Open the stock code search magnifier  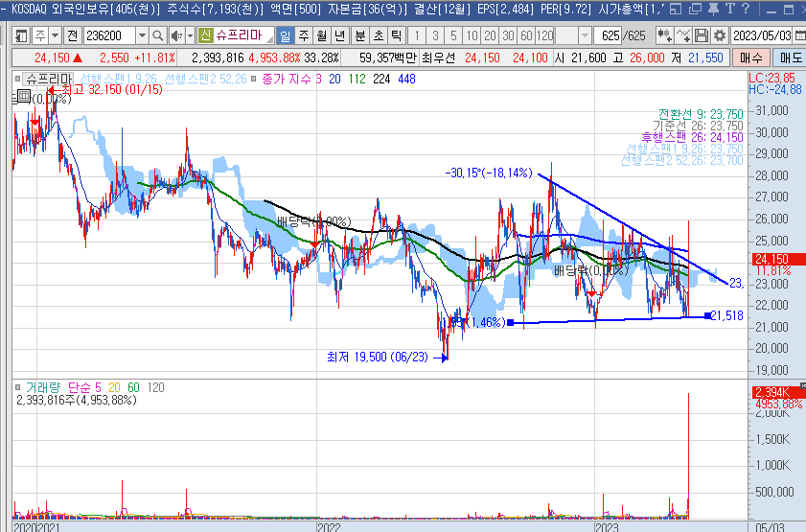158,36
